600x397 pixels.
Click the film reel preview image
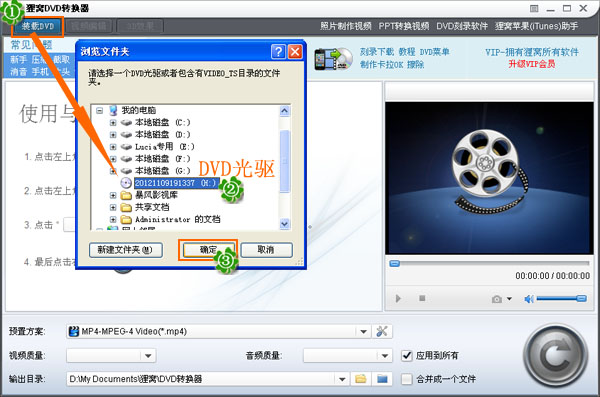click(489, 178)
